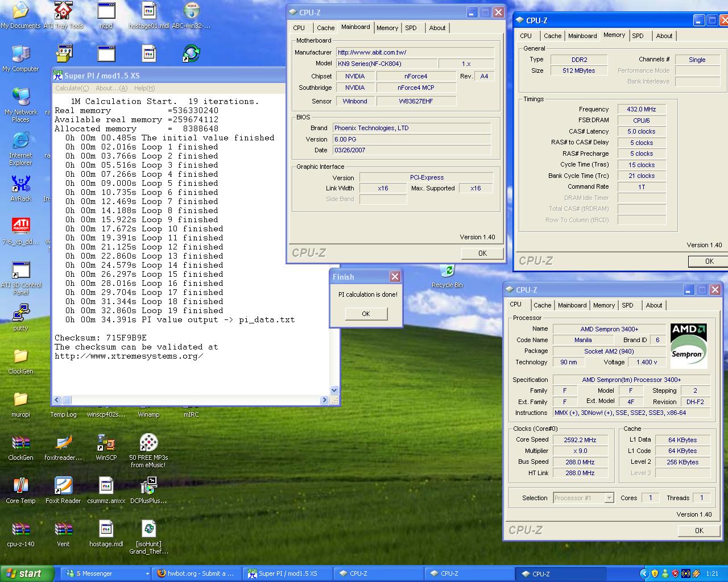This screenshot has height=582, width=728.
Task: Open the DCPlusPlus installer icon
Action: point(148,490)
